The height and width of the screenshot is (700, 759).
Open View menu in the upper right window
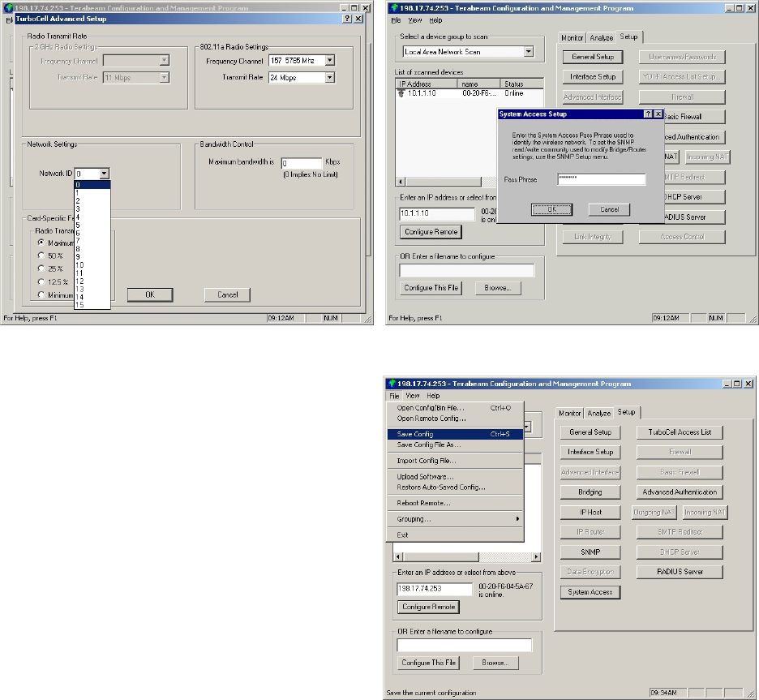(415, 20)
